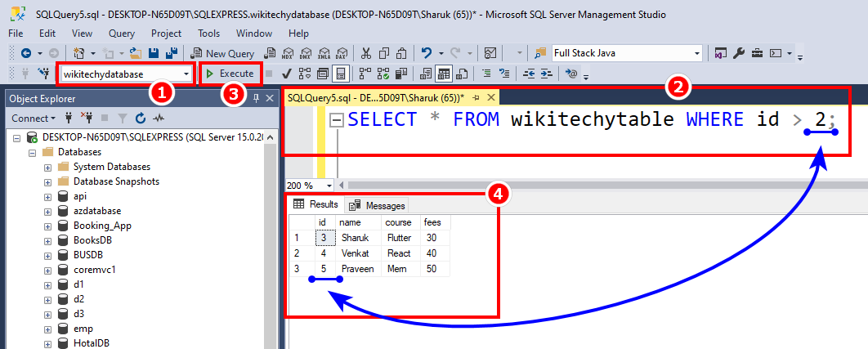Click the MDX query icon

click(x=287, y=53)
